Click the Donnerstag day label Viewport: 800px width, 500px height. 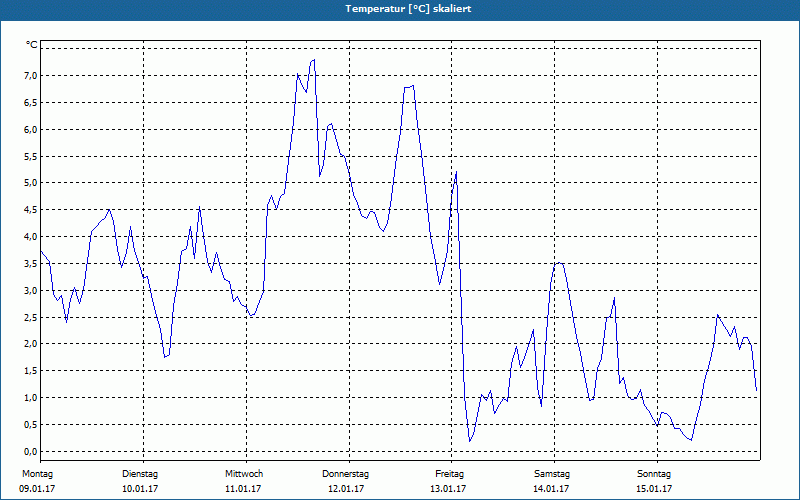[x=345, y=474]
